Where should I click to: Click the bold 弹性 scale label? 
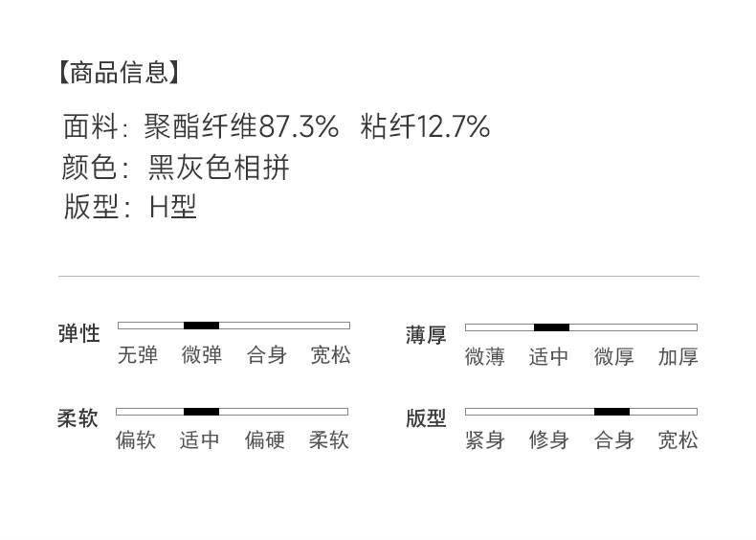pyautogui.click(x=78, y=333)
